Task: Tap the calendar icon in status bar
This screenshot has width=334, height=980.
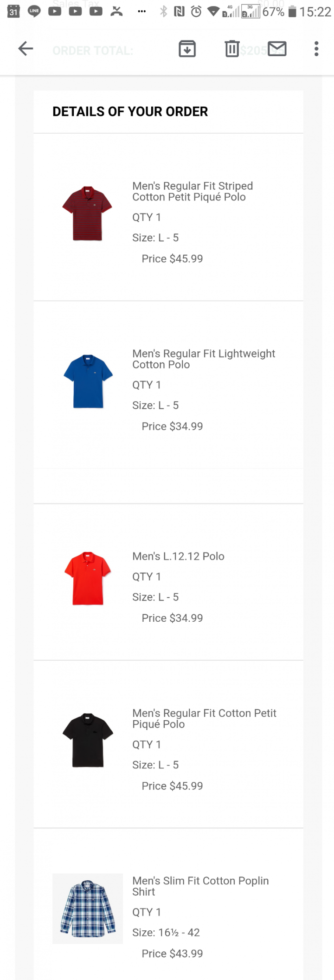Action: 13,12
